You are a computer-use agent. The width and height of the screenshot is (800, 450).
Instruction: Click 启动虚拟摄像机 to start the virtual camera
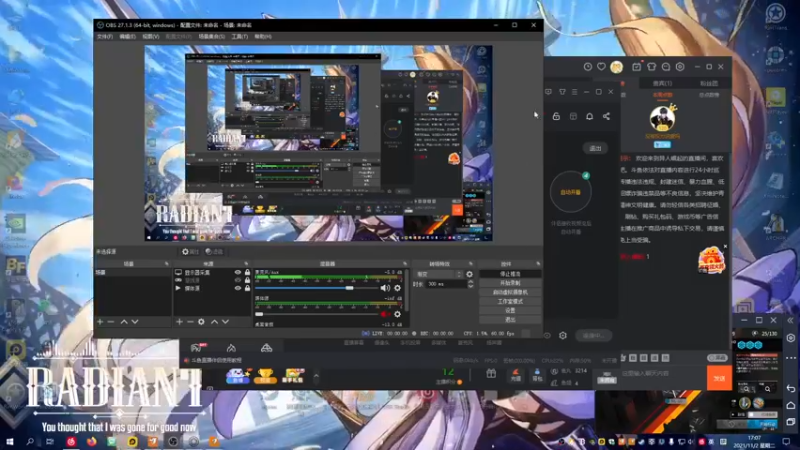[x=510, y=292]
